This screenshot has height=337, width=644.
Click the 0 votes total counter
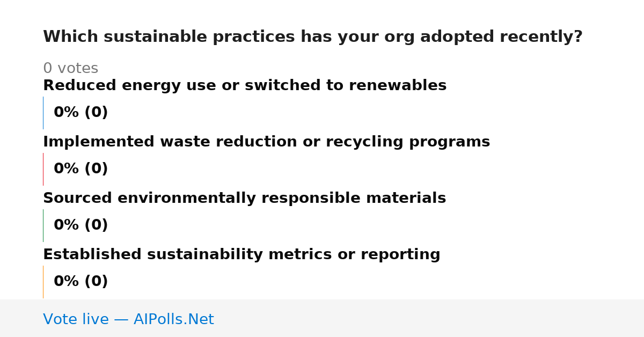[x=70, y=69]
